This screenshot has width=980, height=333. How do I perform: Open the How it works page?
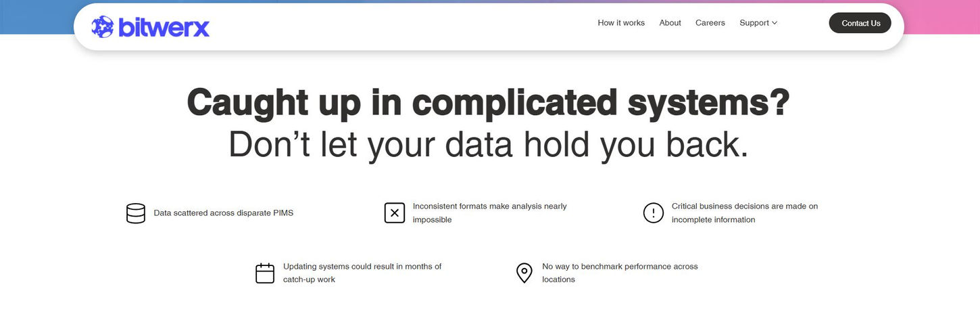click(621, 23)
